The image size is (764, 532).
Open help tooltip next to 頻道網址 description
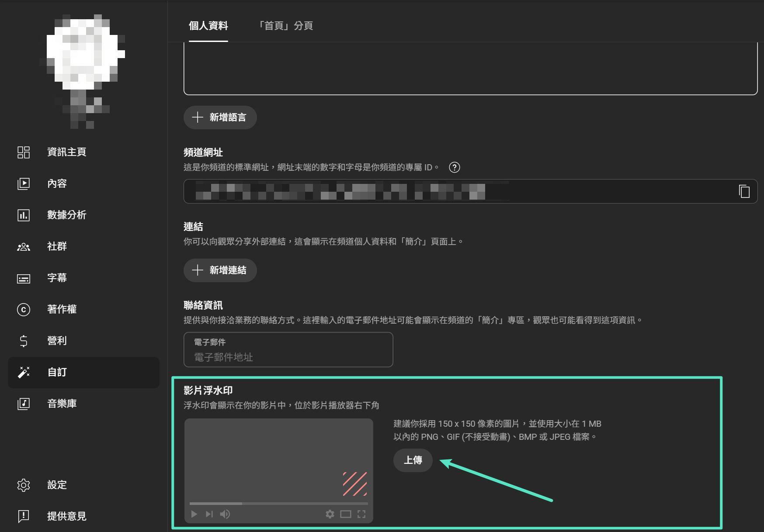tap(454, 167)
